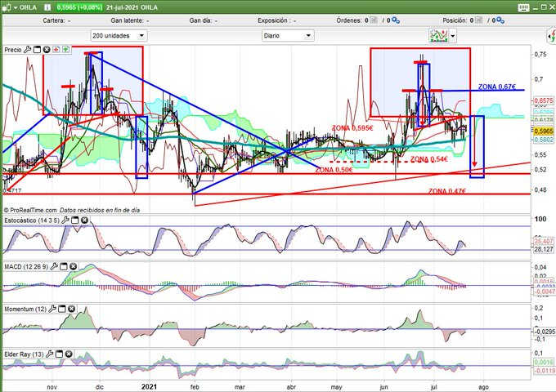Click the price badge 0,5965 (+0,08%)
The image size is (556, 392).
click(79, 7)
